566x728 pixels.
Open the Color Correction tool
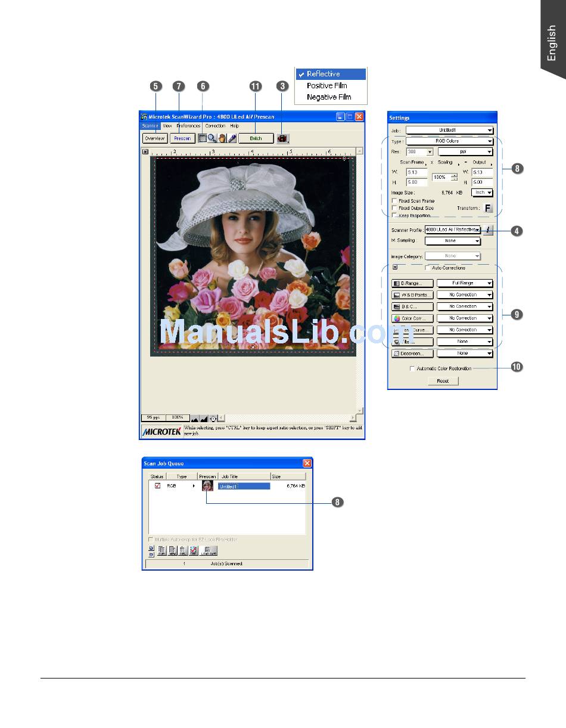tap(412, 318)
